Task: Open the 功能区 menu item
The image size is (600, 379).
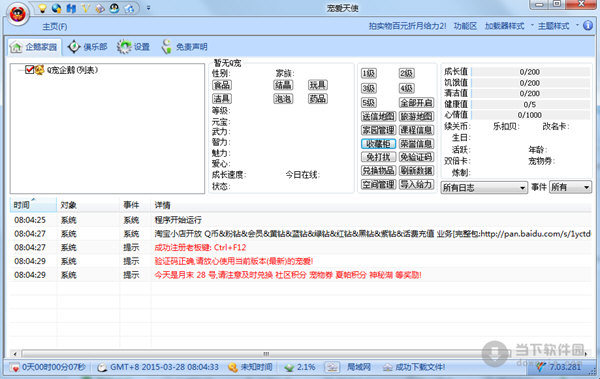Action: coord(465,26)
